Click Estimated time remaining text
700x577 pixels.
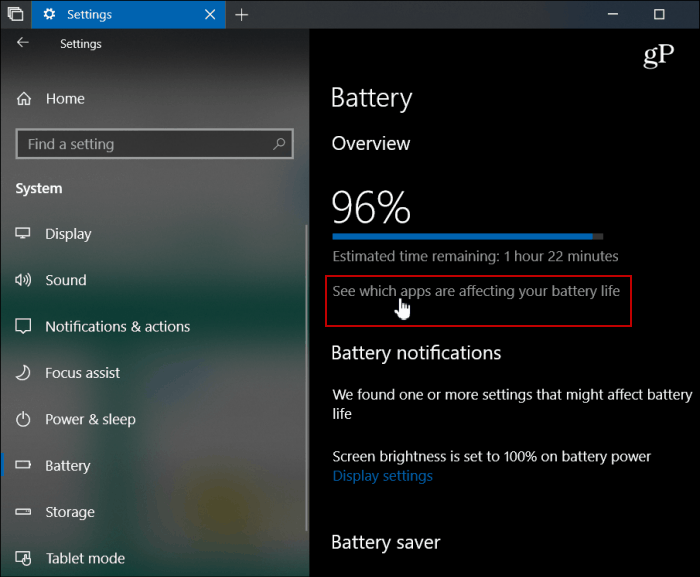coord(475,256)
